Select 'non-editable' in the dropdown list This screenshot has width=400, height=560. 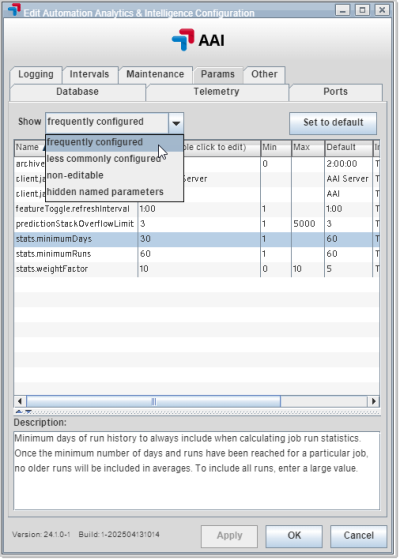click(x=114, y=175)
